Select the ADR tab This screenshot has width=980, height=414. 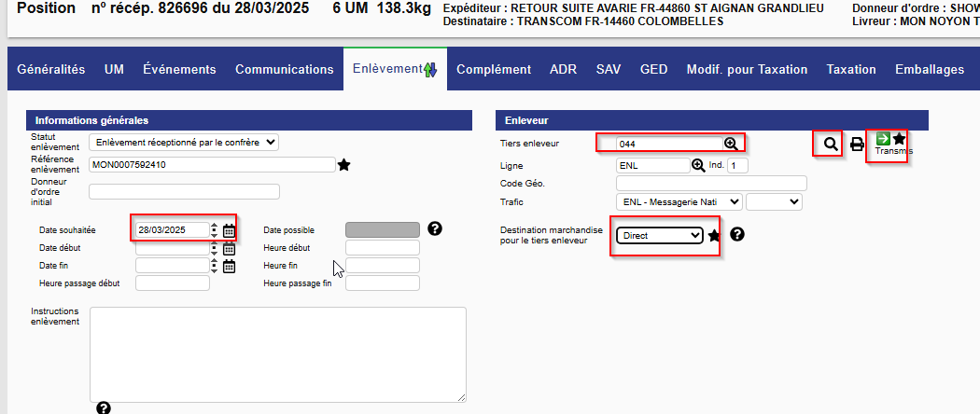(563, 69)
